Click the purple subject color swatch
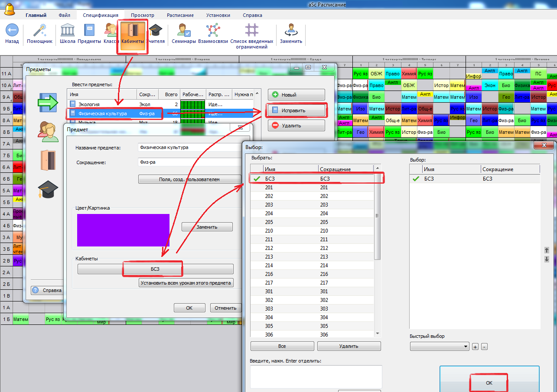 coord(123,230)
